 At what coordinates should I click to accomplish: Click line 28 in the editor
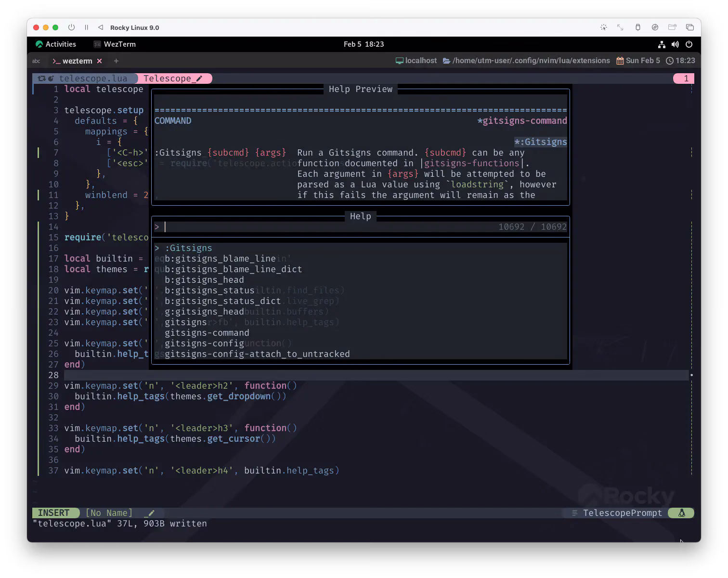click(376, 375)
